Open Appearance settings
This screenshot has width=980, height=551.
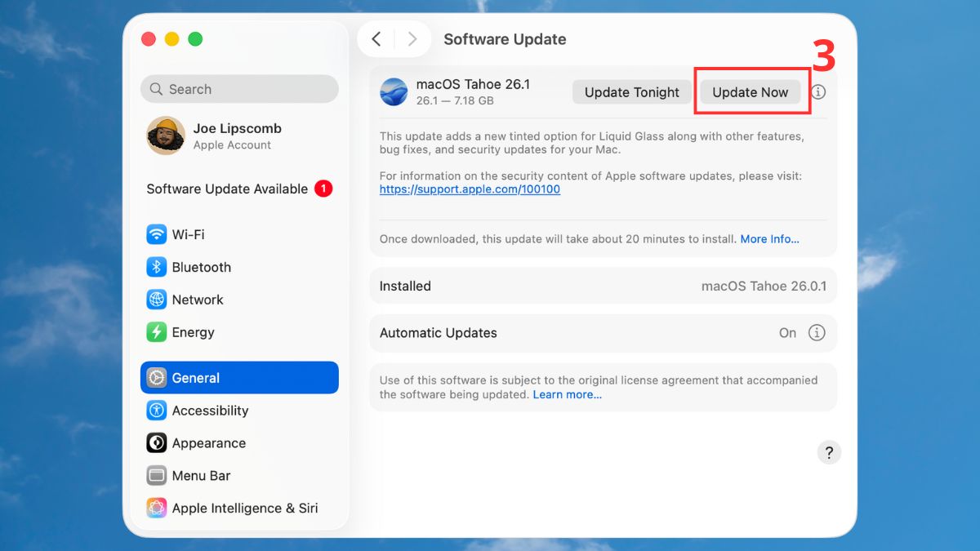tap(208, 443)
